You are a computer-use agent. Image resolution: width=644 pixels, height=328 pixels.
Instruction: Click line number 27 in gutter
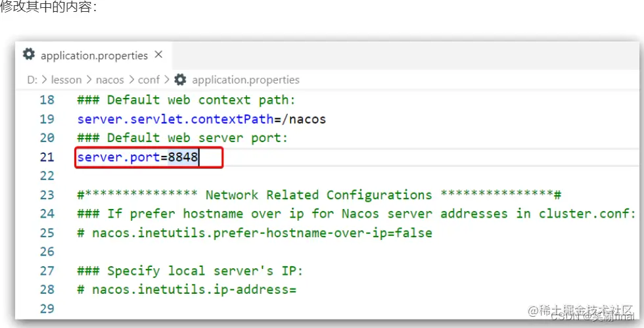47,271
